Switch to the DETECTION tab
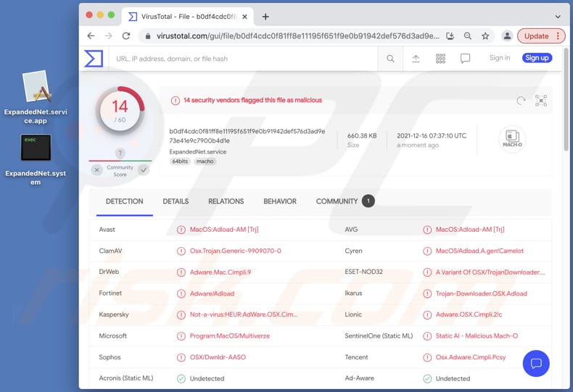The image size is (573, 392). (125, 201)
